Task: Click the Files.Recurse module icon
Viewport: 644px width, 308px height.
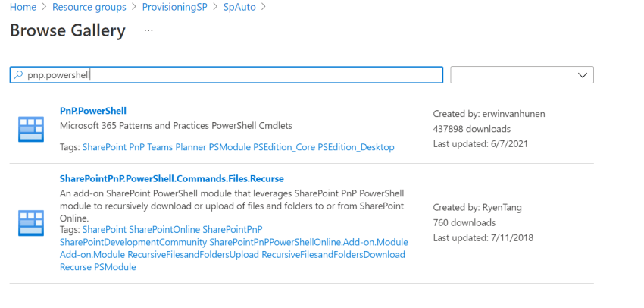Action: 30,223
